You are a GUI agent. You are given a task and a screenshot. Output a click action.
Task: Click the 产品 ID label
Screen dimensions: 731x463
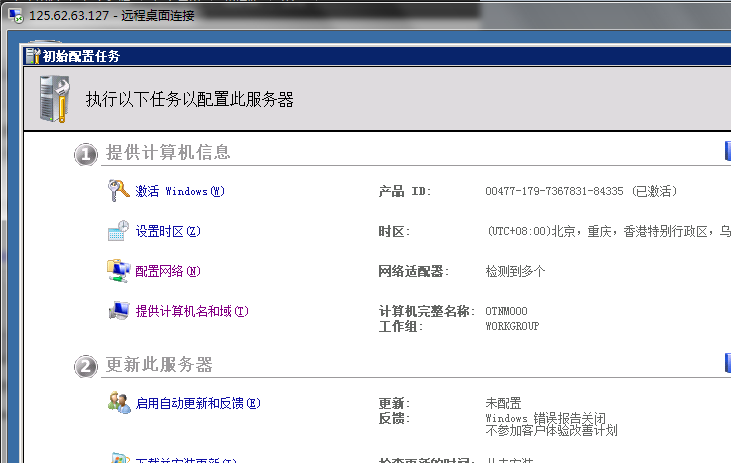[x=405, y=191]
